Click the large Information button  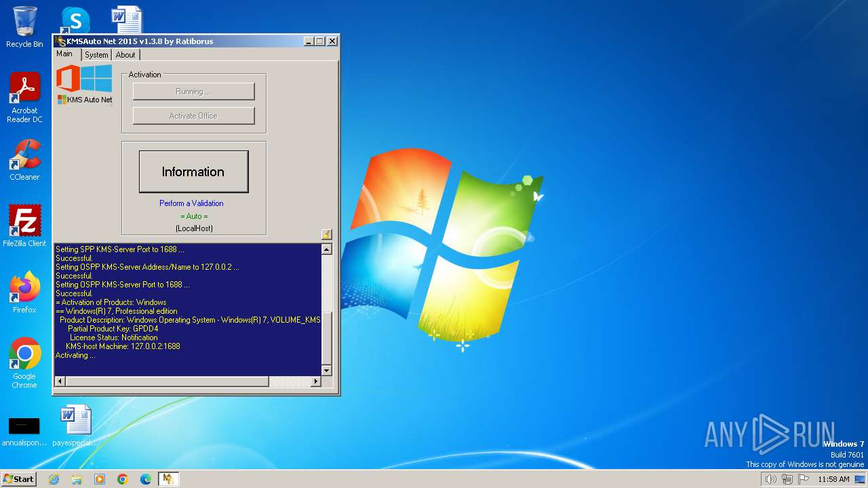pyautogui.click(x=193, y=171)
